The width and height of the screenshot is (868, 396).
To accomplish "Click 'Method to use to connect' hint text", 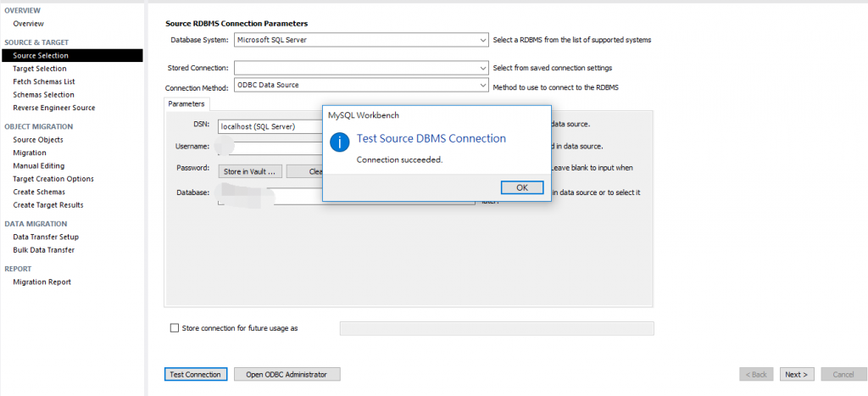I will click(556, 87).
